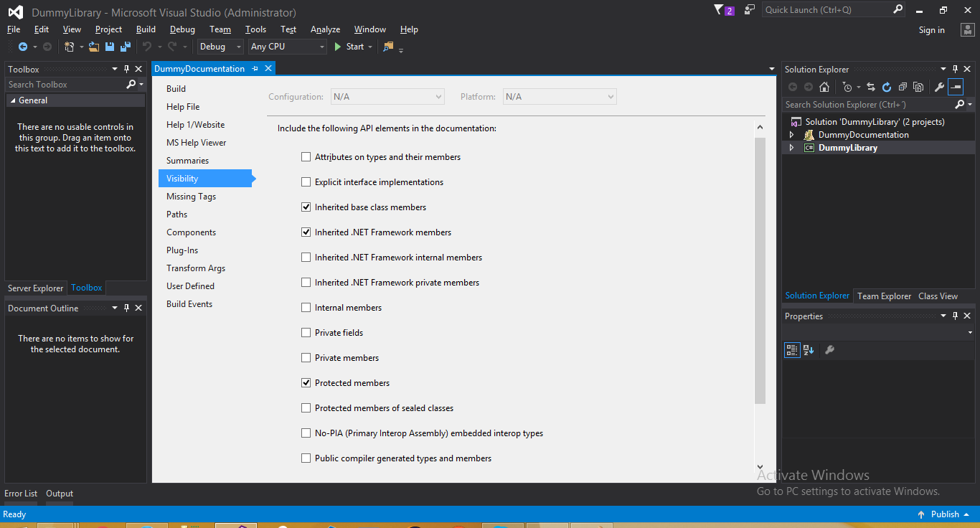980x528 pixels.
Task: Click the Find in Files toolbar icon
Action: point(388,47)
